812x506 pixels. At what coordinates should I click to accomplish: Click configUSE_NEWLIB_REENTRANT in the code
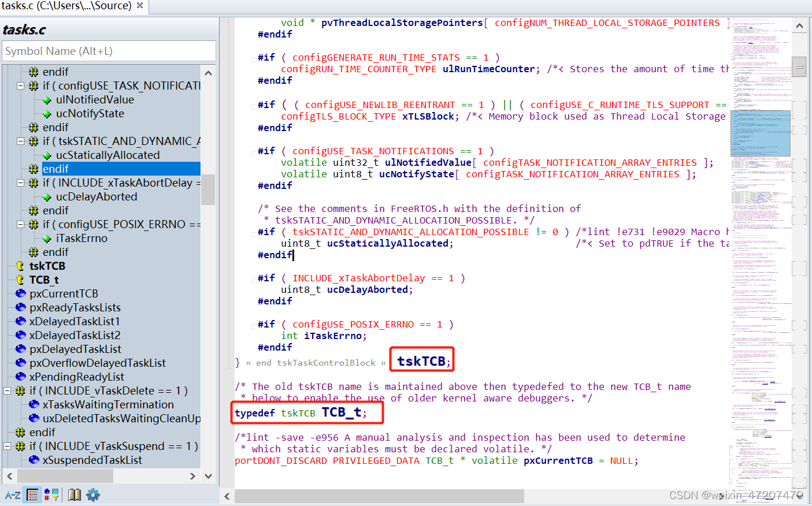click(x=380, y=105)
